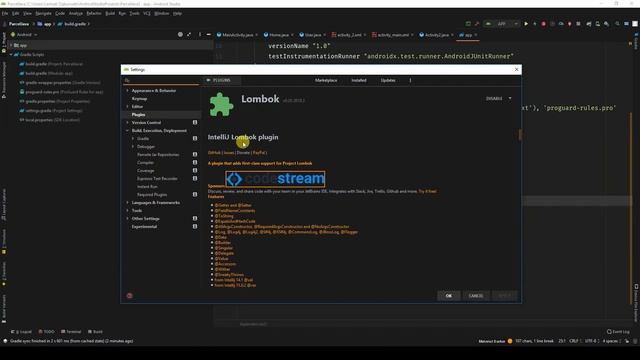The image size is (640, 360).
Task: Open the Device File Explorer side tab
Action: (636, 303)
